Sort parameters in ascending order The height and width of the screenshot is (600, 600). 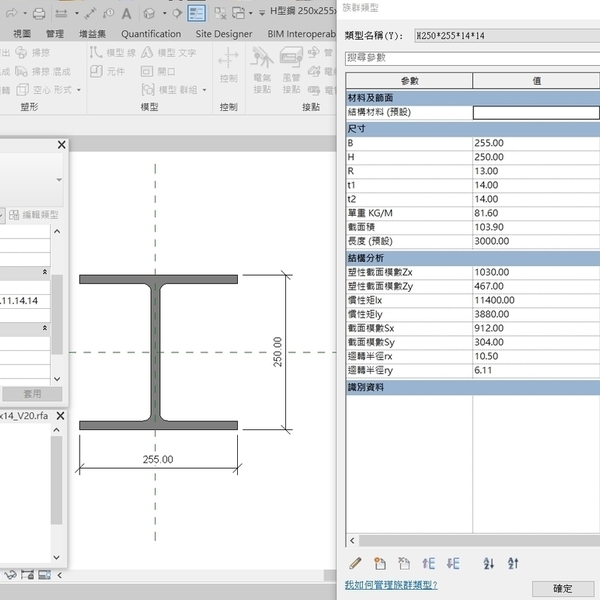489,564
